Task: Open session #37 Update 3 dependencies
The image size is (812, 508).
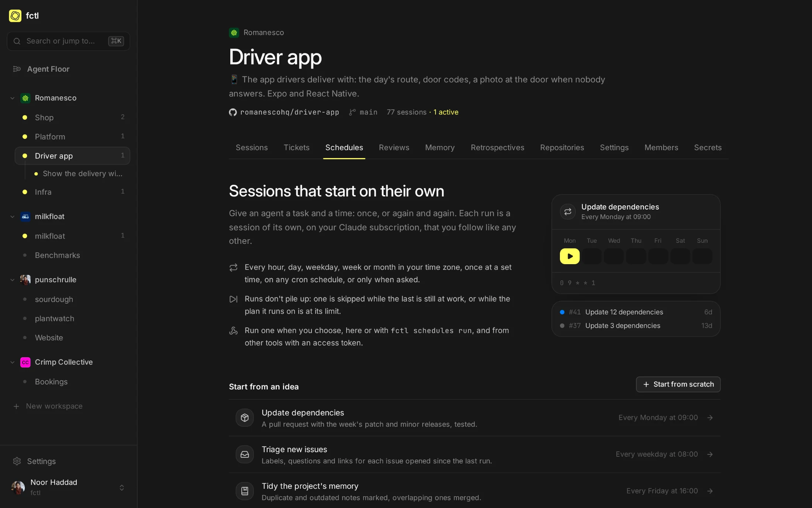Action: pyautogui.click(x=636, y=325)
